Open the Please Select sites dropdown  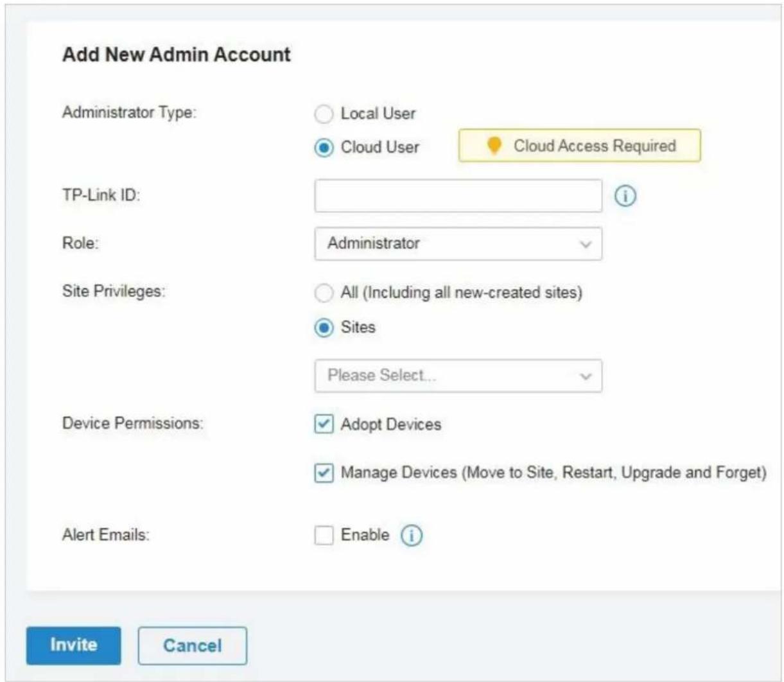click(458, 376)
